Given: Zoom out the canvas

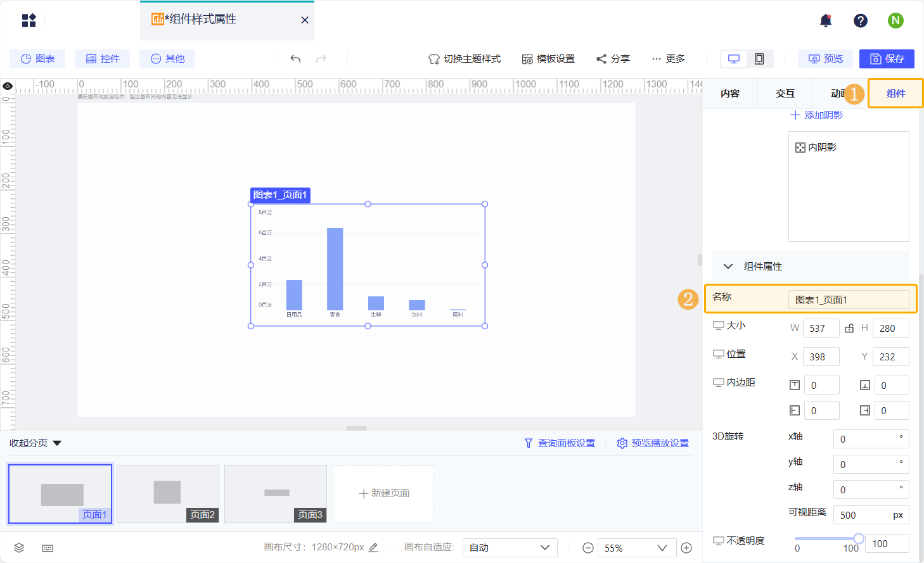Looking at the screenshot, I should pyautogui.click(x=588, y=548).
